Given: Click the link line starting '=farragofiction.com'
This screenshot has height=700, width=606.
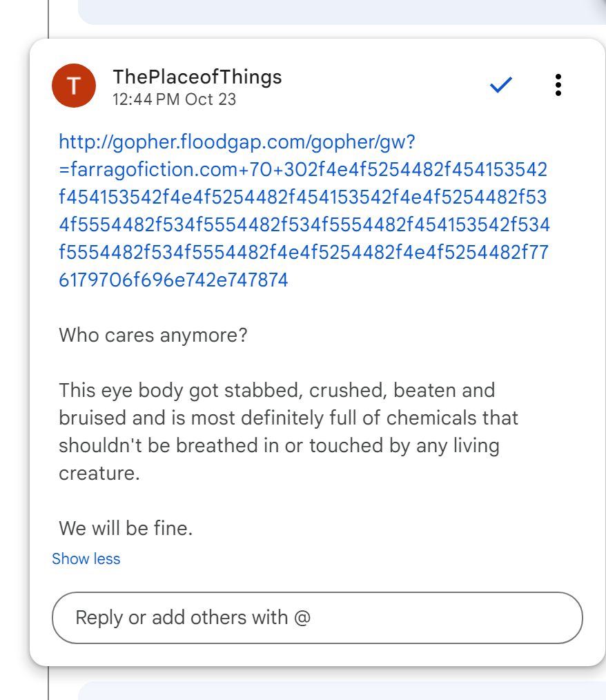Looking at the screenshot, I should click(303, 170).
